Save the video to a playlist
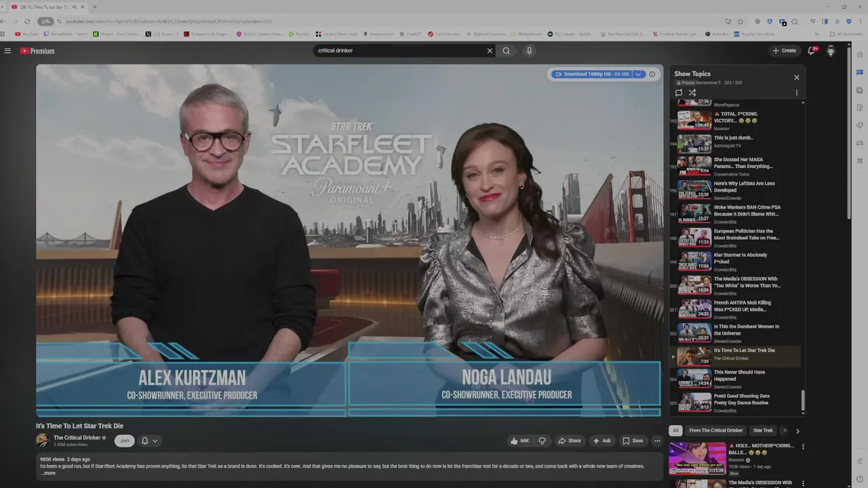Viewport: 868px width, 488px height. (x=633, y=441)
